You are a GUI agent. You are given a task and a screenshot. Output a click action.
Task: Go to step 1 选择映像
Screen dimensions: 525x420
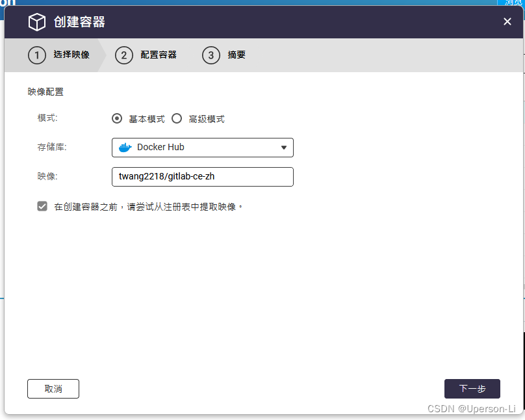pyautogui.click(x=59, y=55)
